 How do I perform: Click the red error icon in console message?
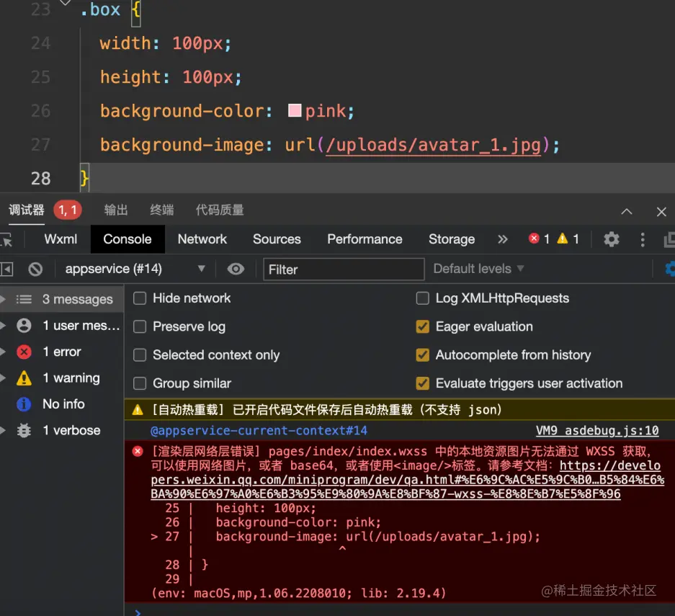(x=138, y=451)
